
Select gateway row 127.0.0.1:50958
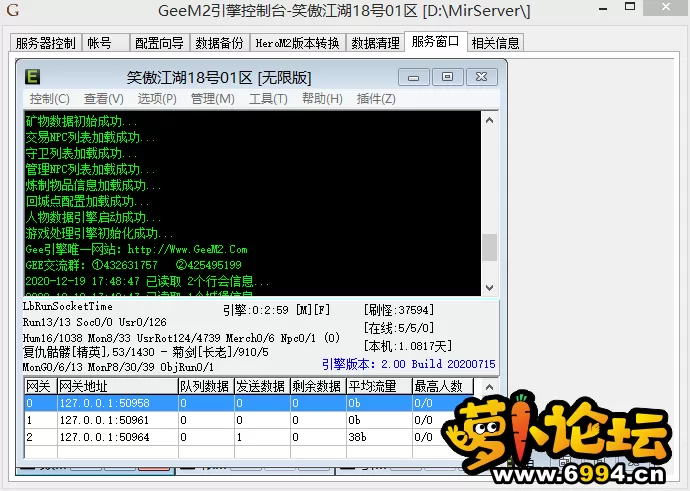point(249,403)
